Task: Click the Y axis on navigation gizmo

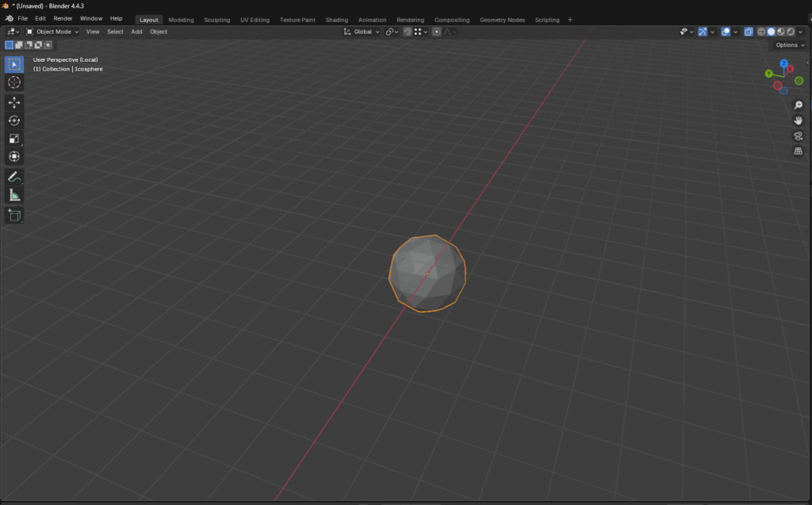Action: click(769, 74)
